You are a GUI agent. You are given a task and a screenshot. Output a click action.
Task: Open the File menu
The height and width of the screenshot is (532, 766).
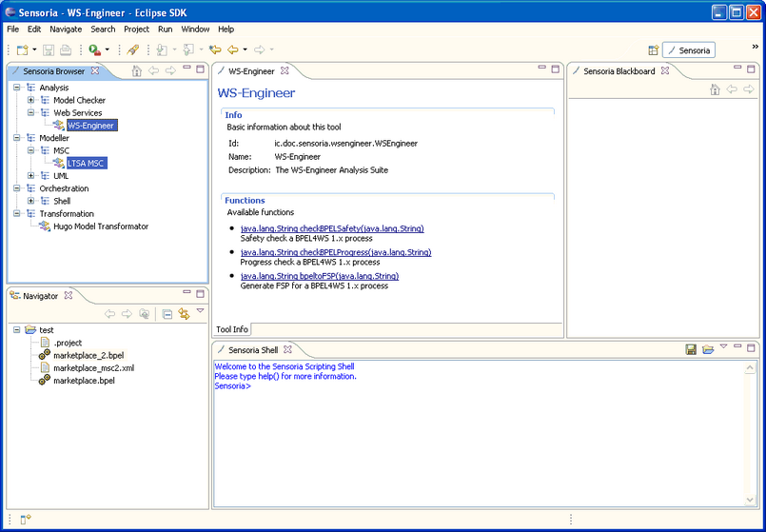[13, 30]
